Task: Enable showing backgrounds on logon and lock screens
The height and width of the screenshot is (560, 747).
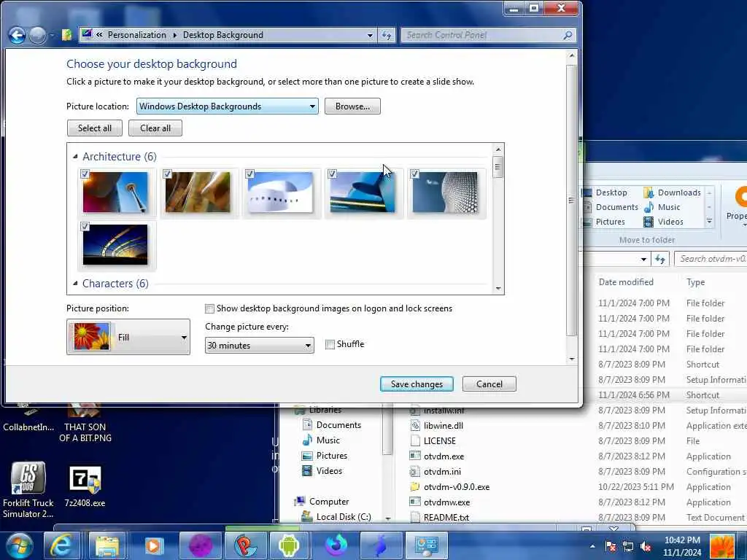Action: click(209, 309)
